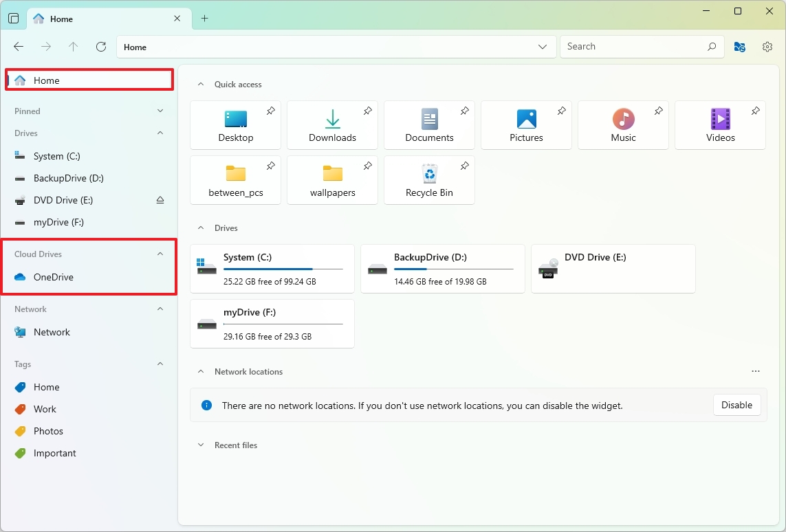Expand the Recent files section
This screenshot has height=532, width=786.
(x=200, y=445)
